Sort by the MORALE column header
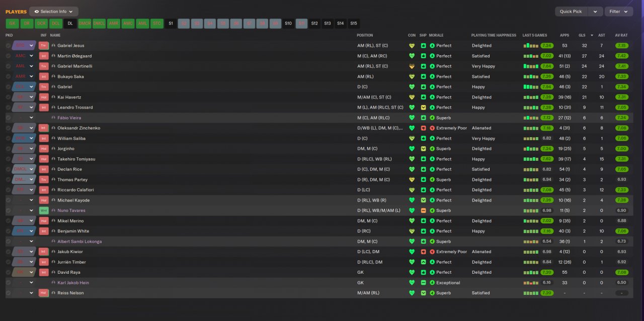This screenshot has height=321, width=644. 436,35
